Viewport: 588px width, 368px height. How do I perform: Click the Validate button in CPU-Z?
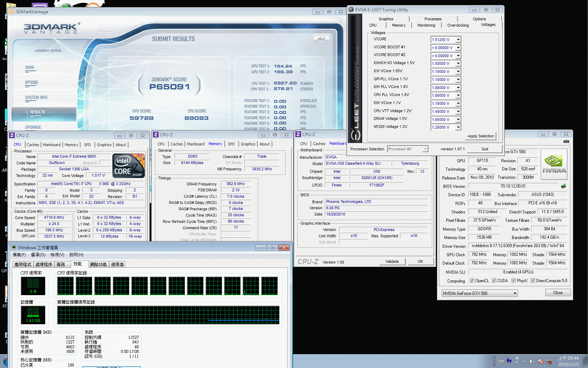coord(392,261)
